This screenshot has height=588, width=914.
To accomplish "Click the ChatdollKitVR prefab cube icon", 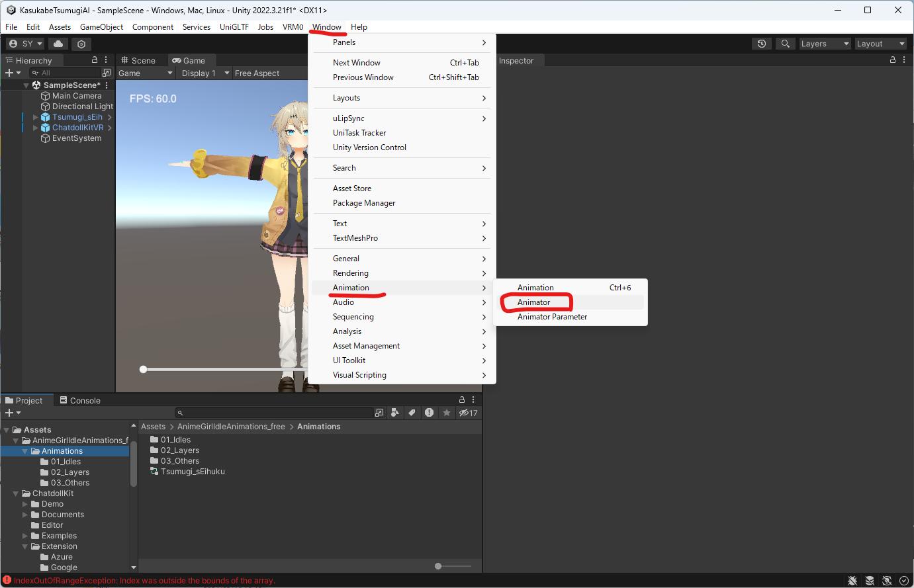I will (46, 128).
